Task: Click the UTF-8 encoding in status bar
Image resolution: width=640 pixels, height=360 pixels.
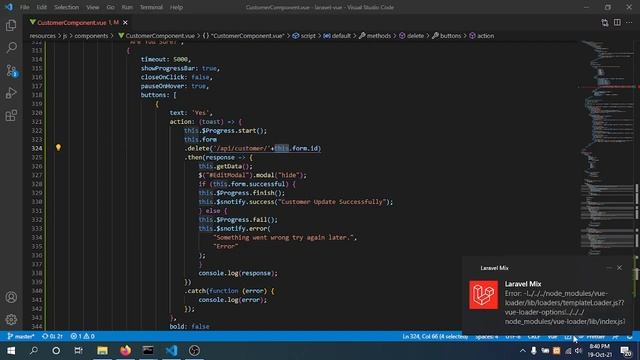Action: click(513, 336)
